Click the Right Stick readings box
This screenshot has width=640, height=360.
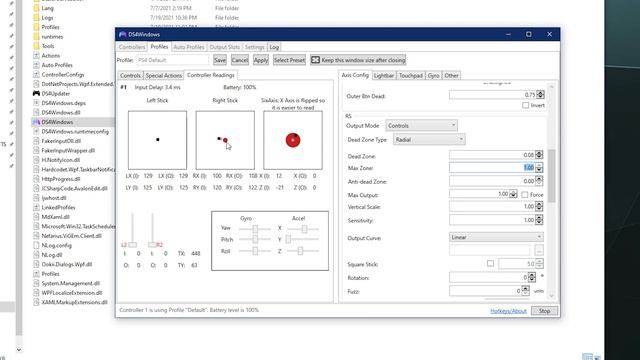[x=225, y=140]
